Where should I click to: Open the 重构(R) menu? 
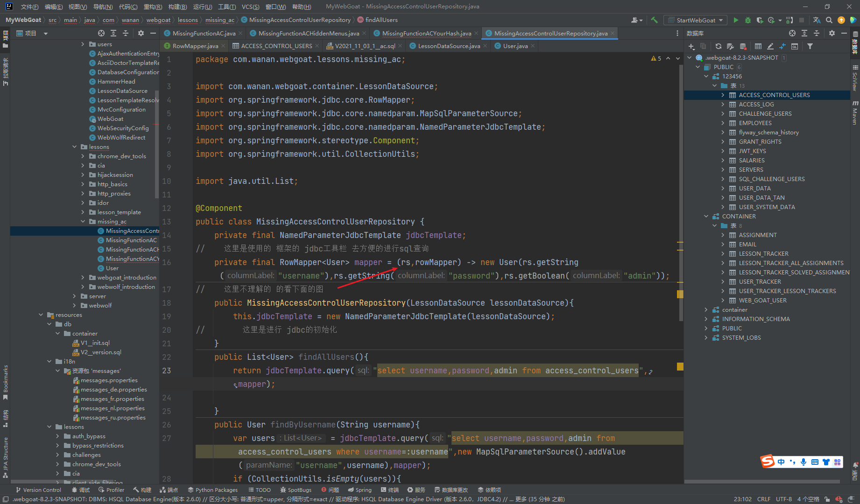pyautogui.click(x=153, y=7)
